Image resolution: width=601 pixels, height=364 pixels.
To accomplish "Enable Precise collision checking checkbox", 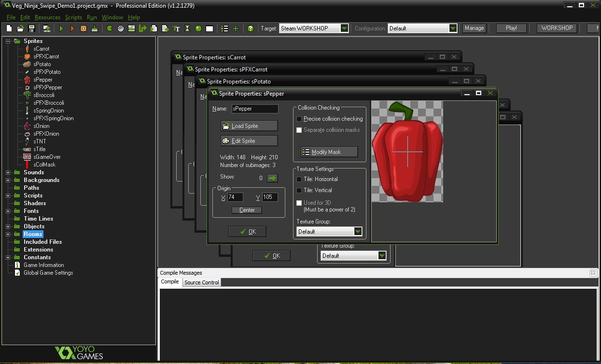I will pos(299,119).
